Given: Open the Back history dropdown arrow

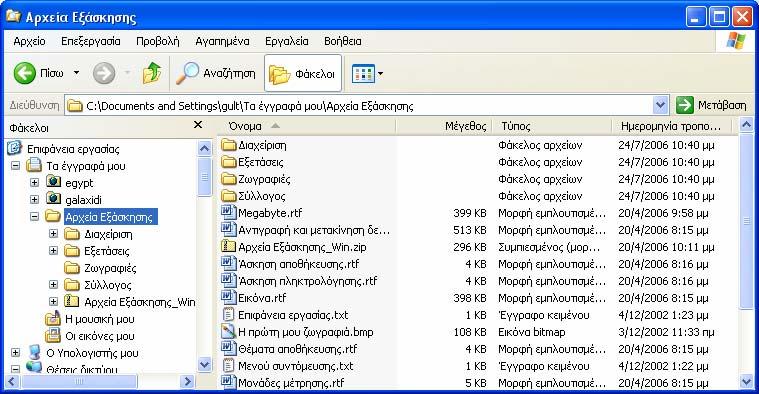Looking at the screenshot, I should point(76,73).
